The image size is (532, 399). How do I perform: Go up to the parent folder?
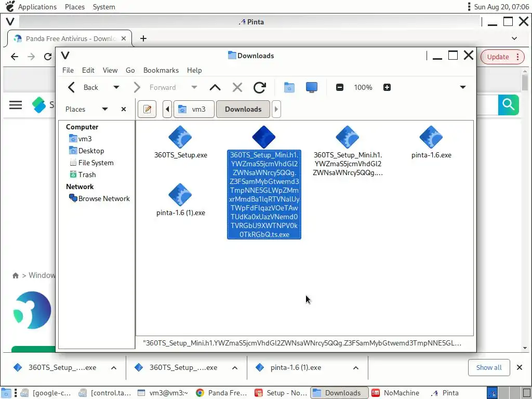click(215, 87)
